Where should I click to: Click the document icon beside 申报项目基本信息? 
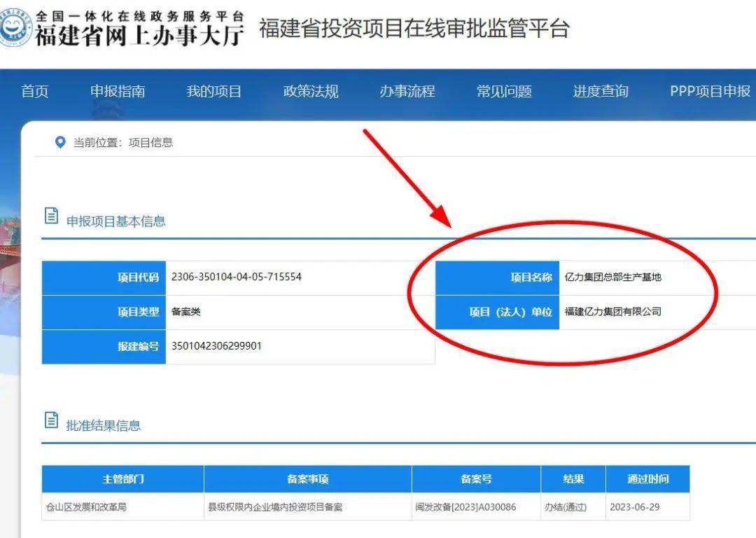pos(51,216)
